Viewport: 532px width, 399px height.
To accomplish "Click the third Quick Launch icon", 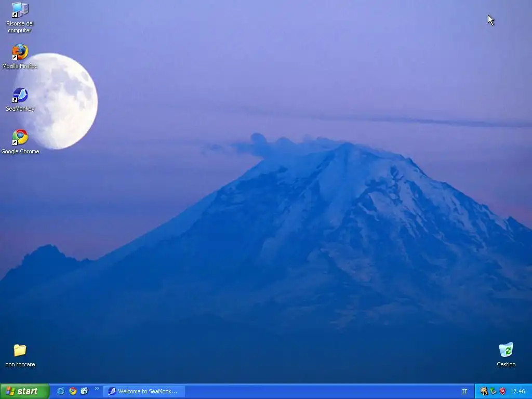I will coord(85,391).
